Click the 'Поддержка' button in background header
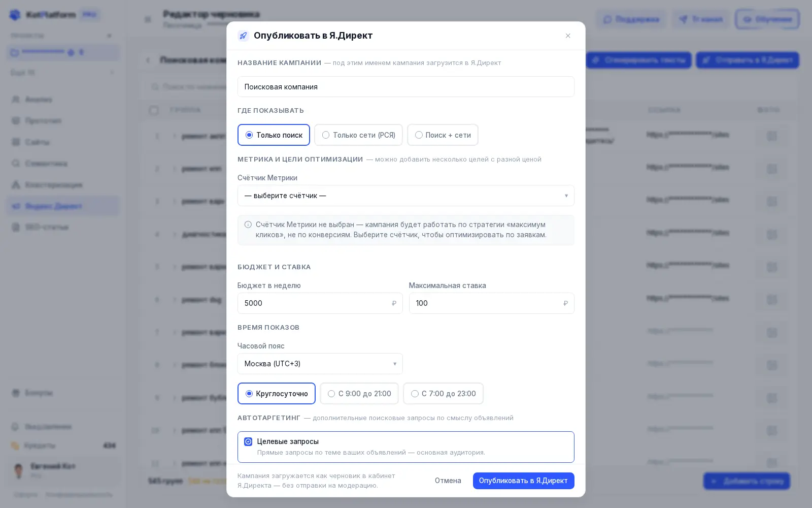 click(x=631, y=19)
